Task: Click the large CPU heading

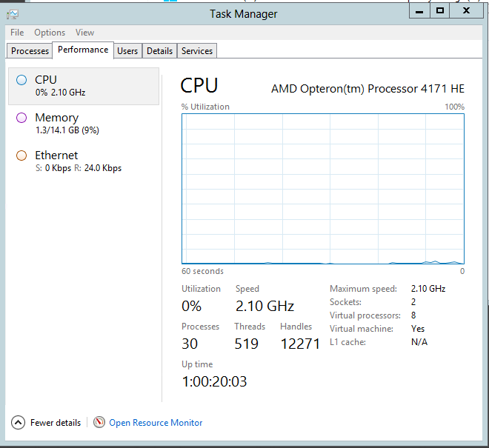Action: pyautogui.click(x=199, y=85)
